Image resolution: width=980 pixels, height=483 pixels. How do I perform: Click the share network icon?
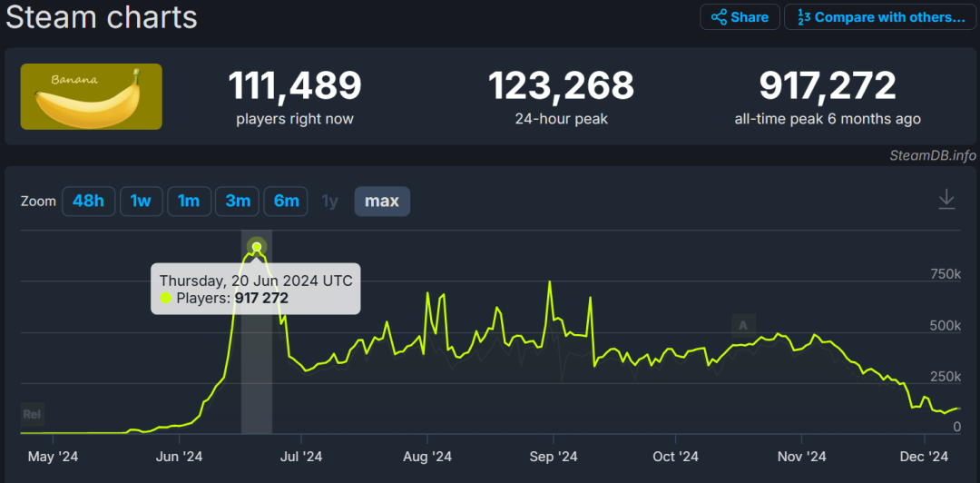pyautogui.click(x=719, y=17)
